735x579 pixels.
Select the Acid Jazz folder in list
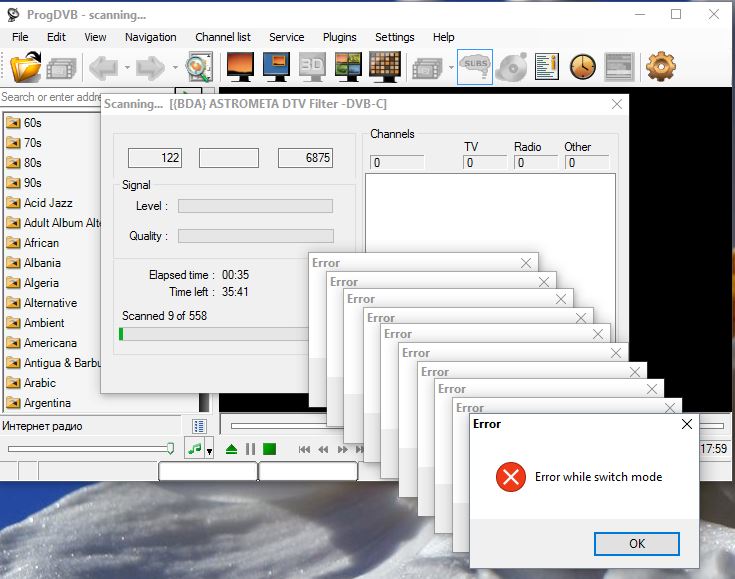point(47,203)
